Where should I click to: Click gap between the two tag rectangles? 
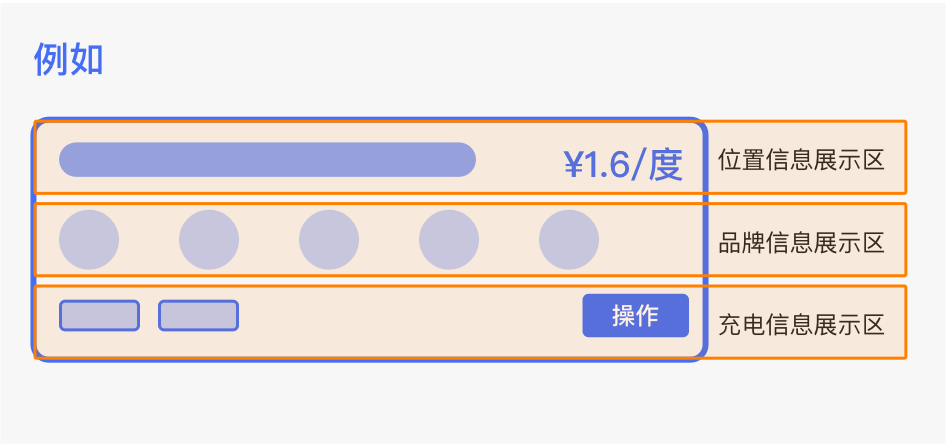(149, 316)
